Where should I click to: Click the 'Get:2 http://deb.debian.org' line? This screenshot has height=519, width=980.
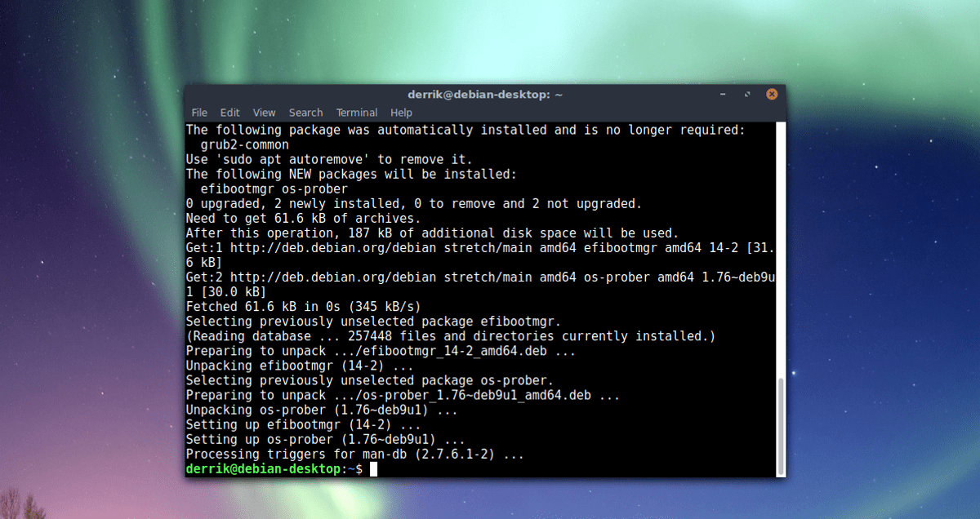tap(481, 284)
